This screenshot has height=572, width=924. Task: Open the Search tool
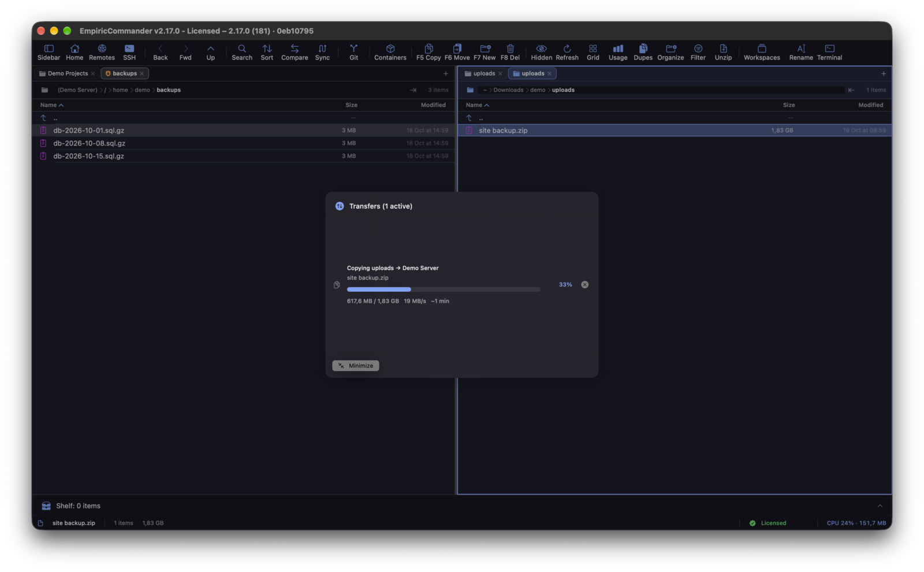pos(242,52)
